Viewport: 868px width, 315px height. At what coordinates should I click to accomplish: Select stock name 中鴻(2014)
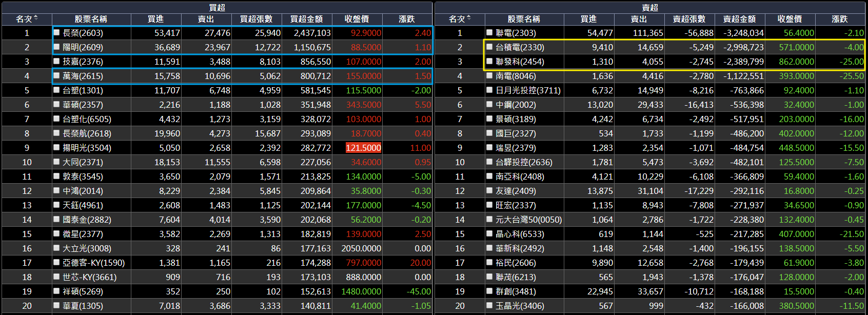(83, 191)
